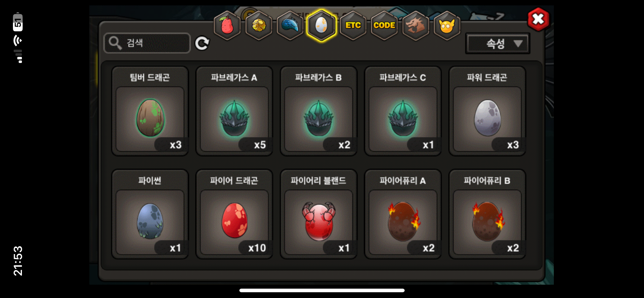
Task: Click the 검색 search input field
Action: pos(147,43)
